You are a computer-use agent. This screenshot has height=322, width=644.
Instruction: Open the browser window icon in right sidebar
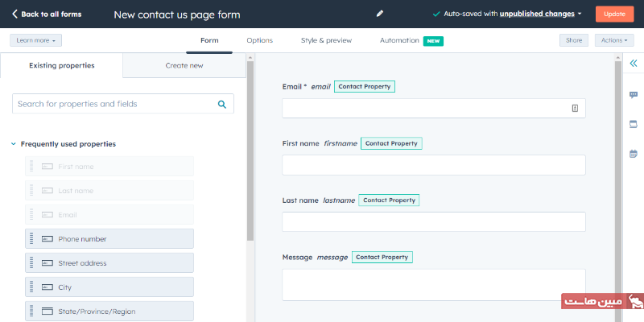(x=634, y=125)
